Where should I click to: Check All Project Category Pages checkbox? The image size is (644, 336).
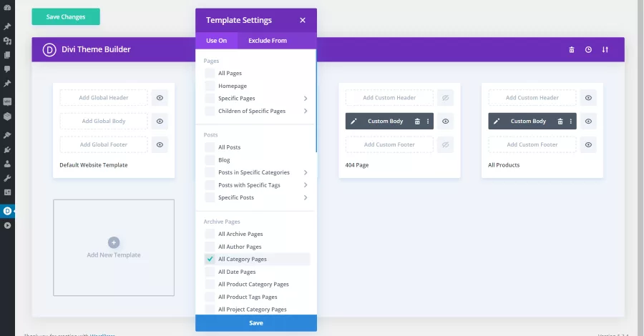(210, 310)
